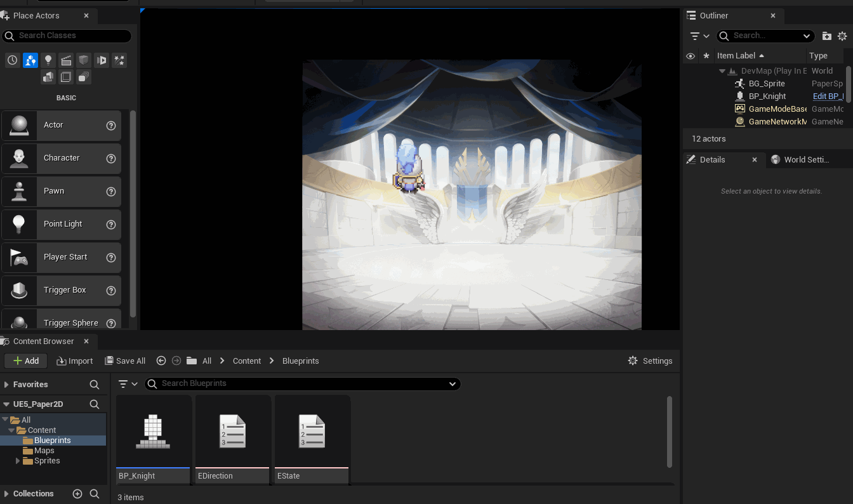Collapse the UE5_Paper2D section
Image resolution: width=853 pixels, height=504 pixels.
[6, 404]
